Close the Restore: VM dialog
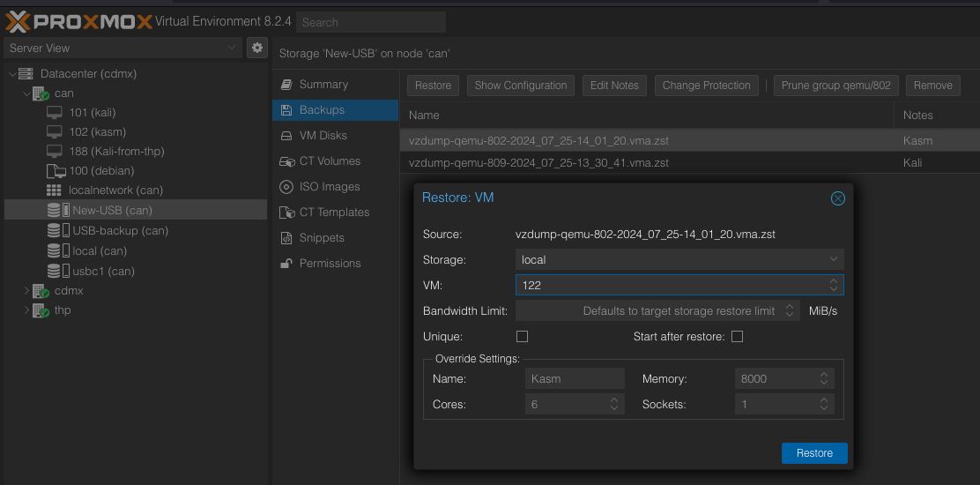 pyautogui.click(x=837, y=198)
